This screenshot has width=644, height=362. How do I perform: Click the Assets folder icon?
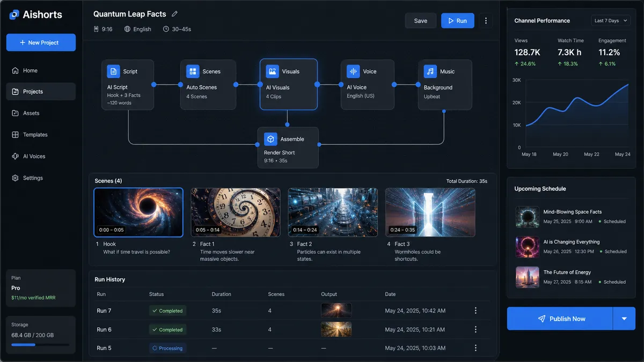[x=15, y=113]
